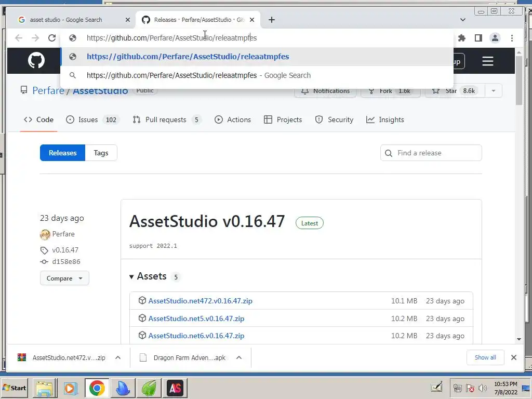532x399 pixels.
Task: Click the browser forward arrow
Action: (35, 38)
